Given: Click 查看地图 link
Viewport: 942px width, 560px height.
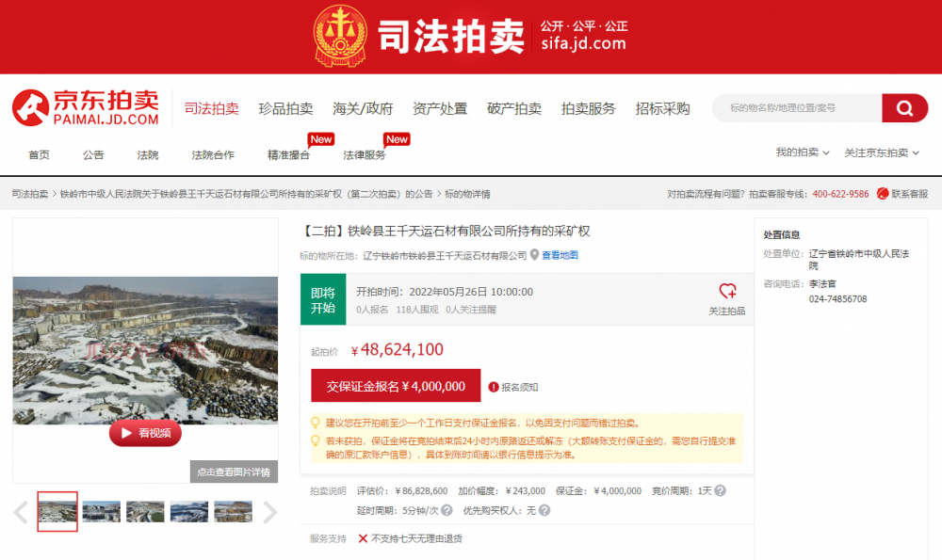Looking at the screenshot, I should pyautogui.click(x=560, y=255).
